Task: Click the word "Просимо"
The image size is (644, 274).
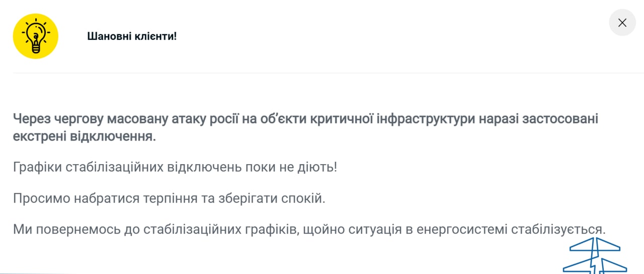Action: click(x=42, y=198)
